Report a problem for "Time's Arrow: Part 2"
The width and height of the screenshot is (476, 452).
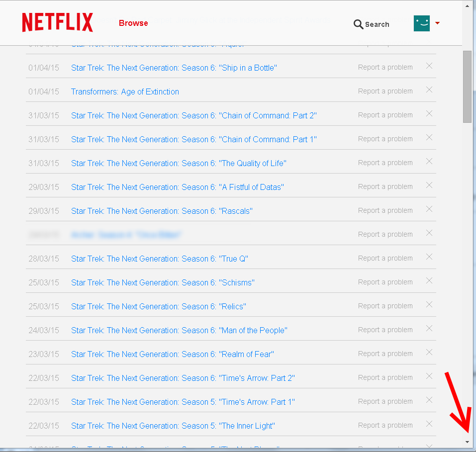tap(385, 377)
